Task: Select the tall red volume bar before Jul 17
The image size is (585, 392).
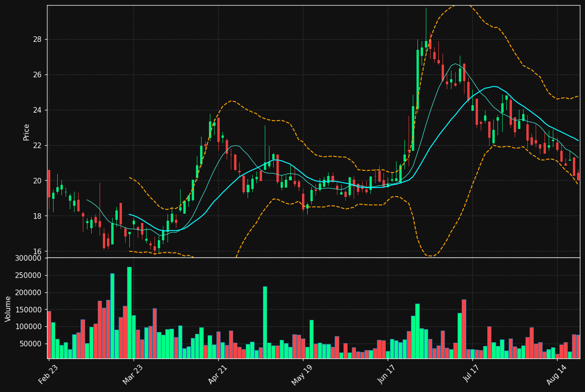Action: 464,329
